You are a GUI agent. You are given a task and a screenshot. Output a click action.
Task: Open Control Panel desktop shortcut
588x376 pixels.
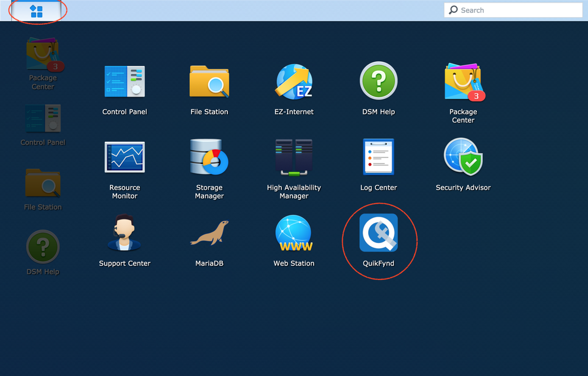point(43,125)
